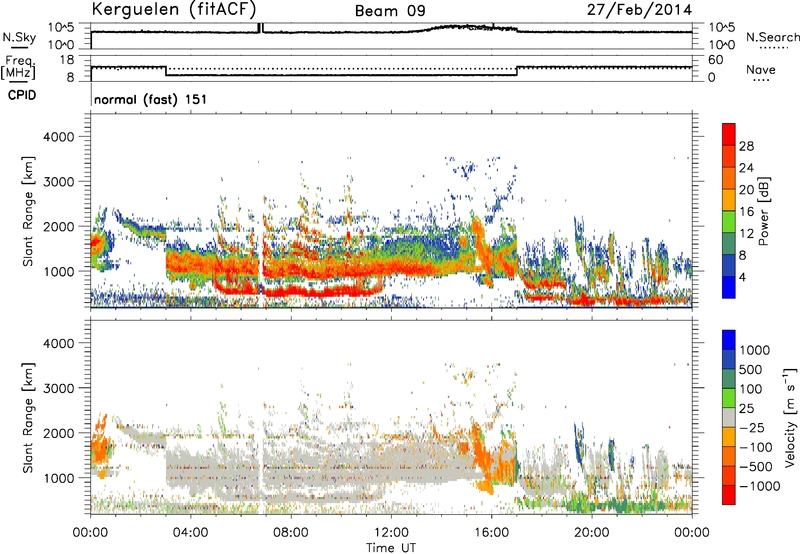The image size is (800, 554).
Task: Click the 'Velocity [m s-1]' colorbar label
Action: tap(790, 417)
